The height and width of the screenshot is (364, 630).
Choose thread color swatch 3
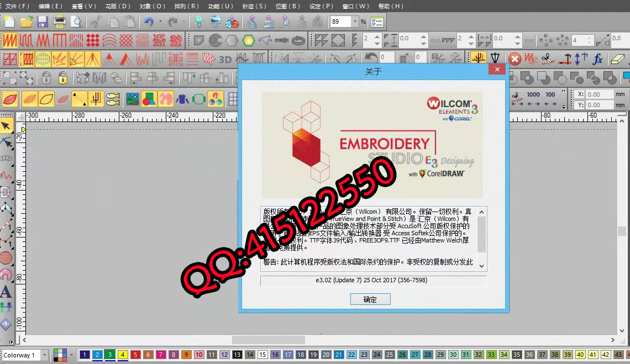point(109,355)
